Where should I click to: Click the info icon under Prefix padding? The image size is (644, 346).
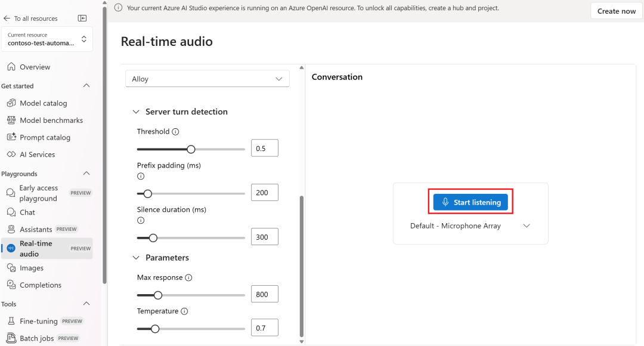(x=141, y=177)
